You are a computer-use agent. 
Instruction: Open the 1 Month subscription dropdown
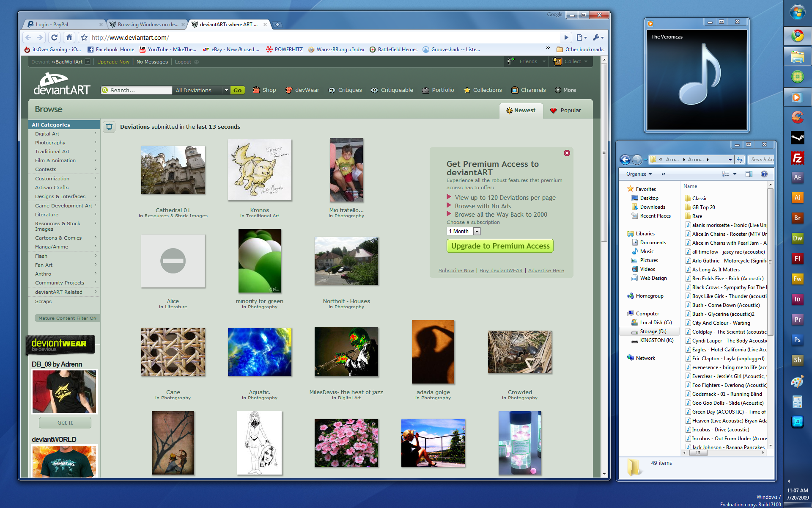(x=464, y=231)
